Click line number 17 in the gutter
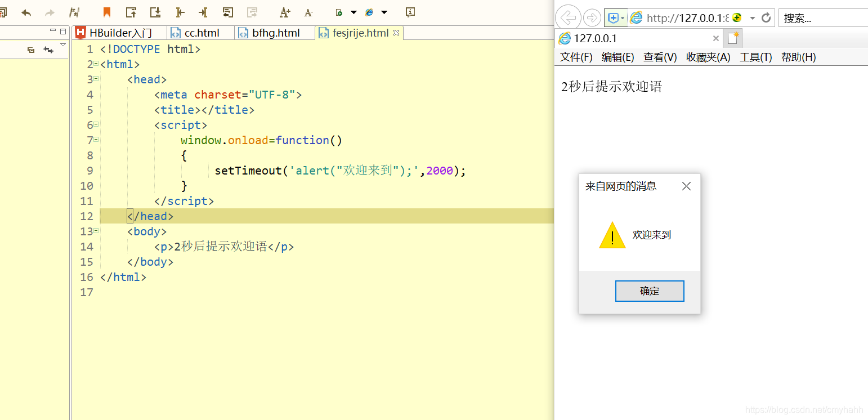The height and width of the screenshot is (420, 868). tap(86, 292)
